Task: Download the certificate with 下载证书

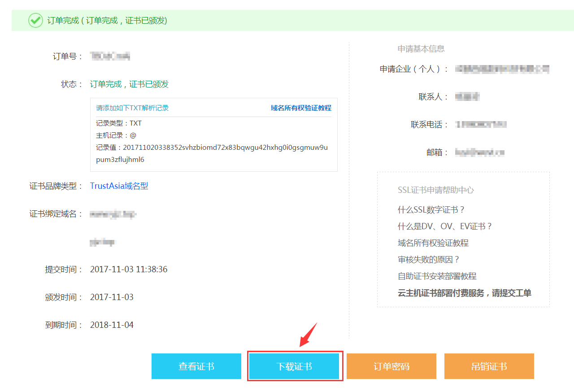Action: click(x=294, y=366)
